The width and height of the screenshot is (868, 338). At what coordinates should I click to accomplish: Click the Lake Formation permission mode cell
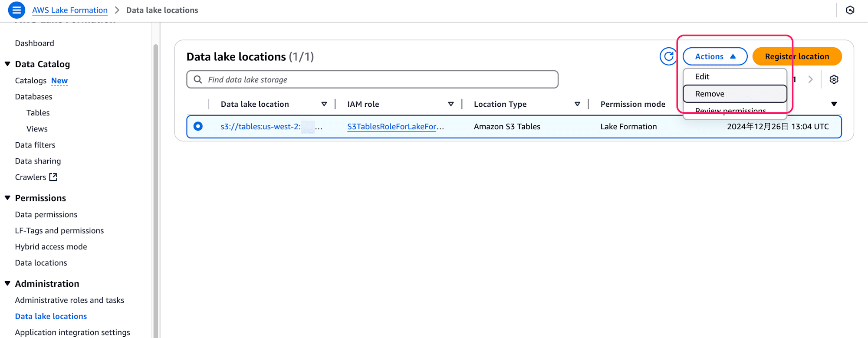(x=628, y=126)
